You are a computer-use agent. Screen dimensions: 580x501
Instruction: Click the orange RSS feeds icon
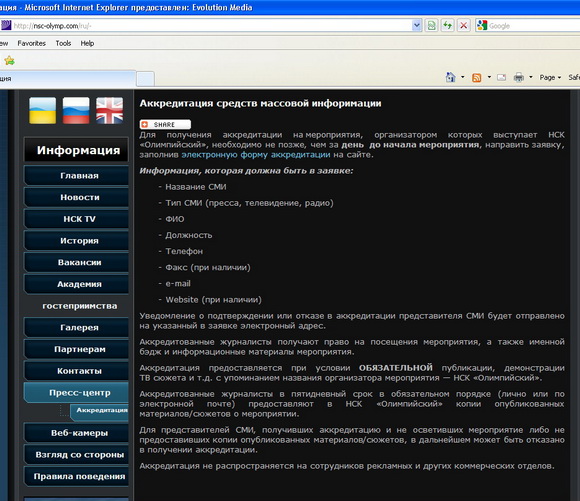coord(476,78)
